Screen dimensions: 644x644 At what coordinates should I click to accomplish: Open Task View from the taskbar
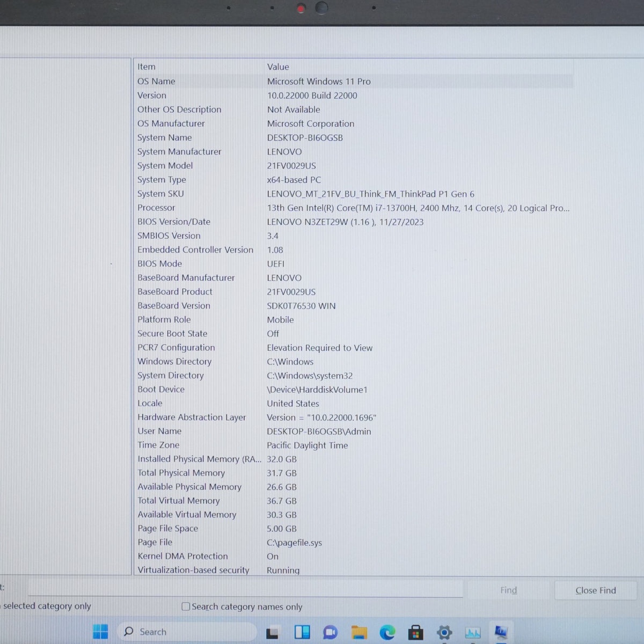273,632
